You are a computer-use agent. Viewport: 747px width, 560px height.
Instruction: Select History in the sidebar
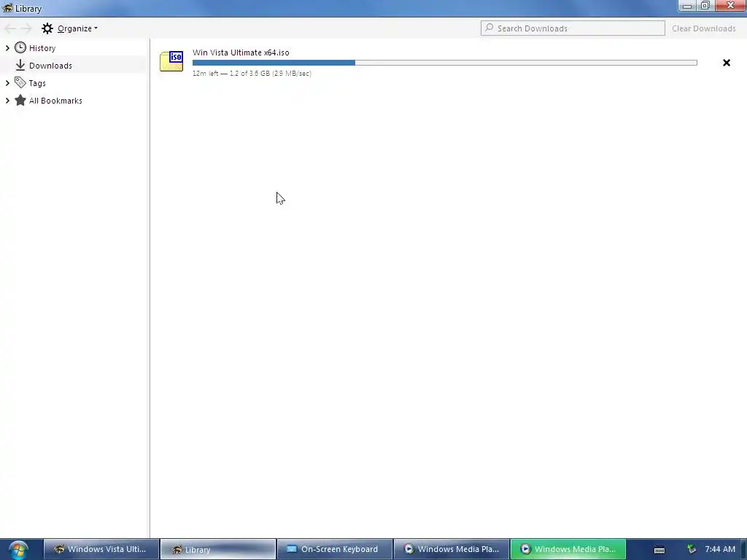tap(42, 48)
